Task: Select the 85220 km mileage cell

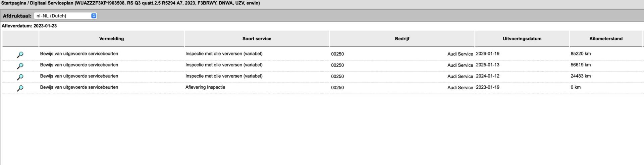Action: (581, 54)
